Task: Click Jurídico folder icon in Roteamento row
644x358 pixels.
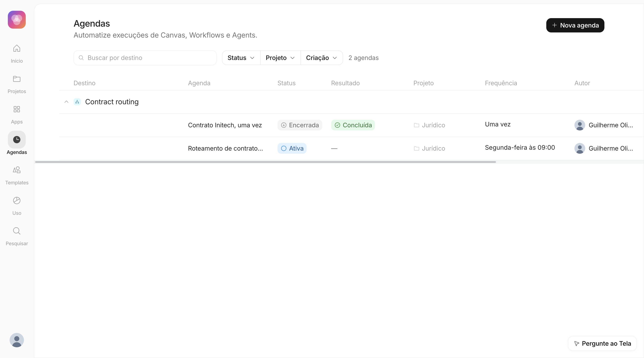Action: click(417, 148)
